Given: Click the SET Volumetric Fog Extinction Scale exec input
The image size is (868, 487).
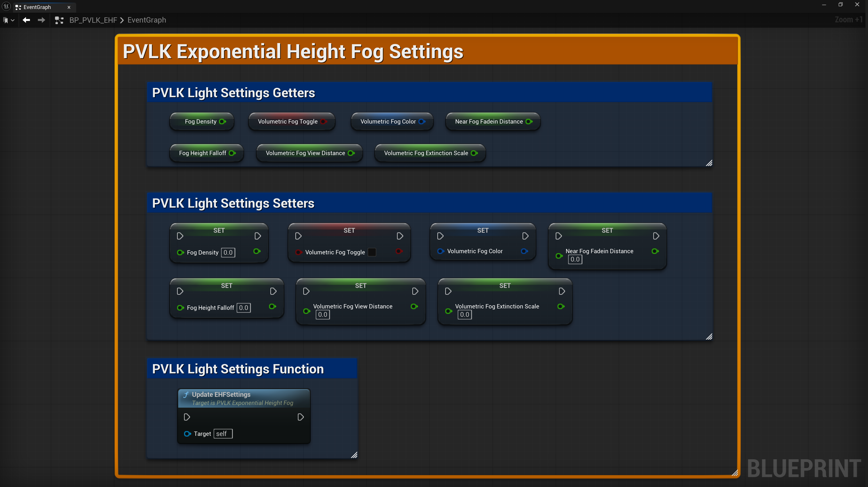Looking at the screenshot, I should tap(448, 291).
